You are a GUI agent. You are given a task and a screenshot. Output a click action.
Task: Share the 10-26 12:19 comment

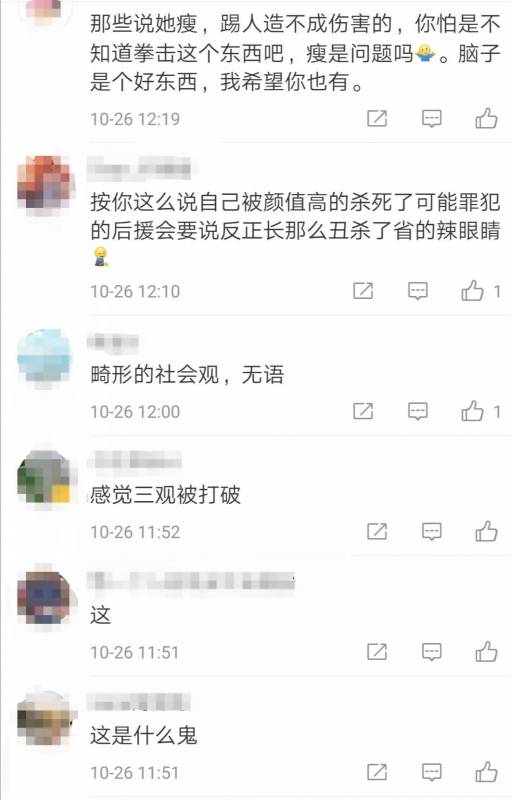coord(377,118)
